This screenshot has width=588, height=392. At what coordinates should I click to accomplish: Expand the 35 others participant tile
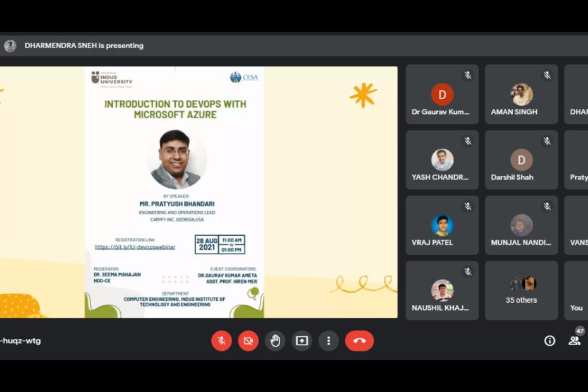522,290
